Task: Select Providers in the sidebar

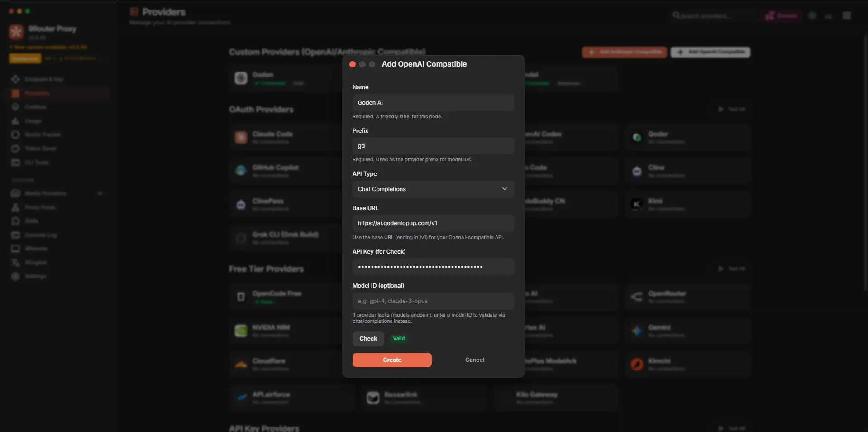Action: (x=59, y=93)
